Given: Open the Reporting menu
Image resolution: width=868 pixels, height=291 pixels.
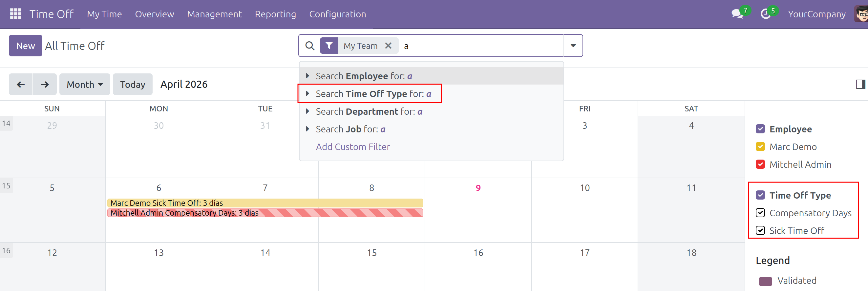Looking at the screenshot, I should (x=275, y=14).
